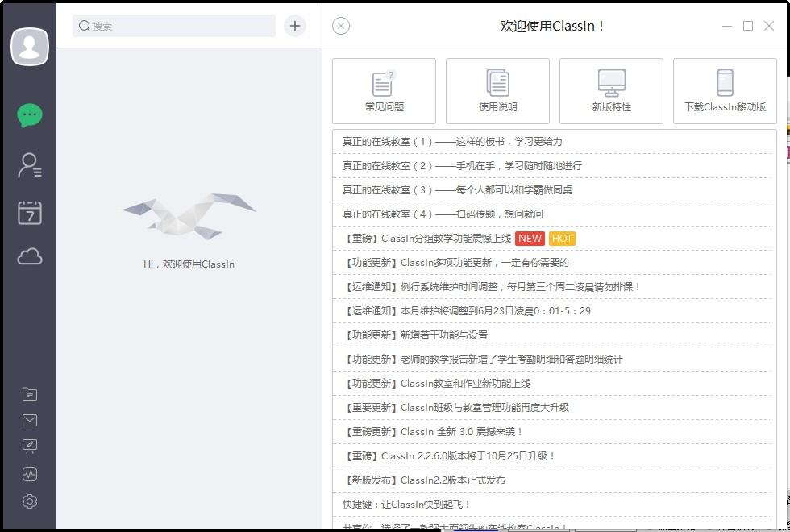790x532 pixels.
Task: Open the cloud disk icon
Action: 30,256
